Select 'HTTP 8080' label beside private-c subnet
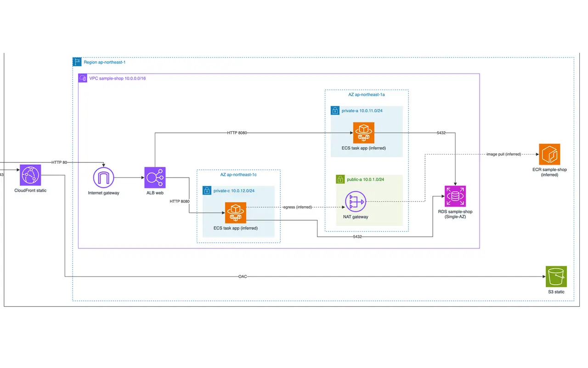The image size is (588, 368). (180, 201)
